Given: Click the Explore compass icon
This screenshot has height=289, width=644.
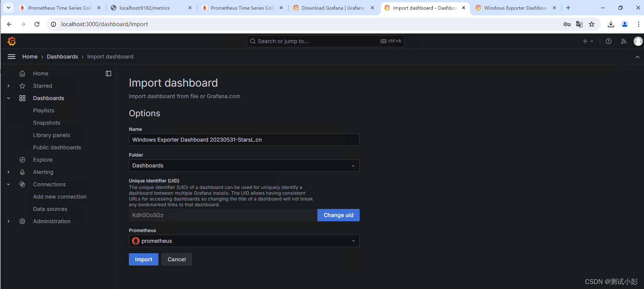Looking at the screenshot, I should (22, 160).
